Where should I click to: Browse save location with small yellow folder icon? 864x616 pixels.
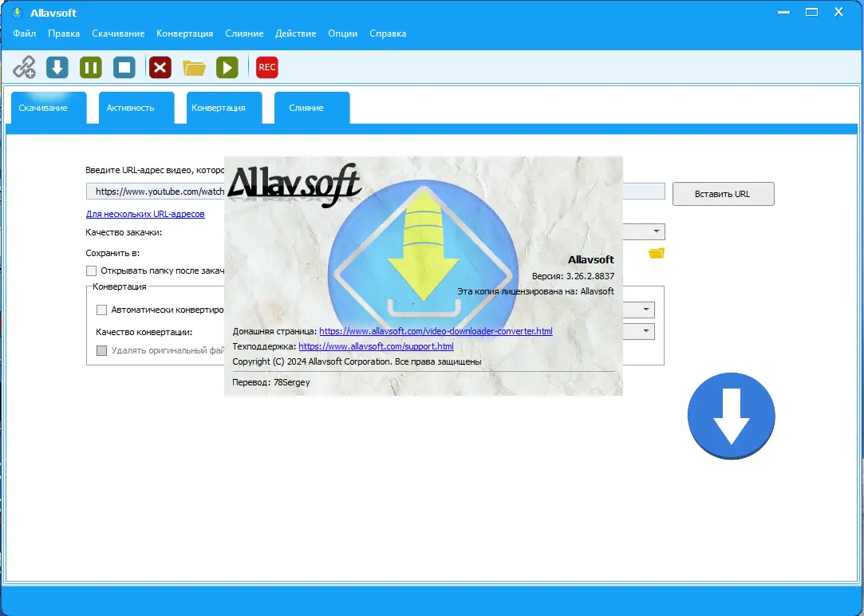pos(657,253)
